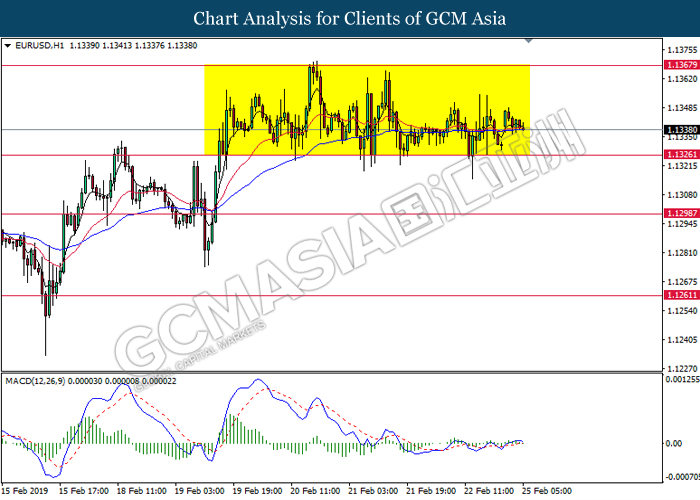
Task: Click the red 1.13261 price tag
Action: coord(680,155)
